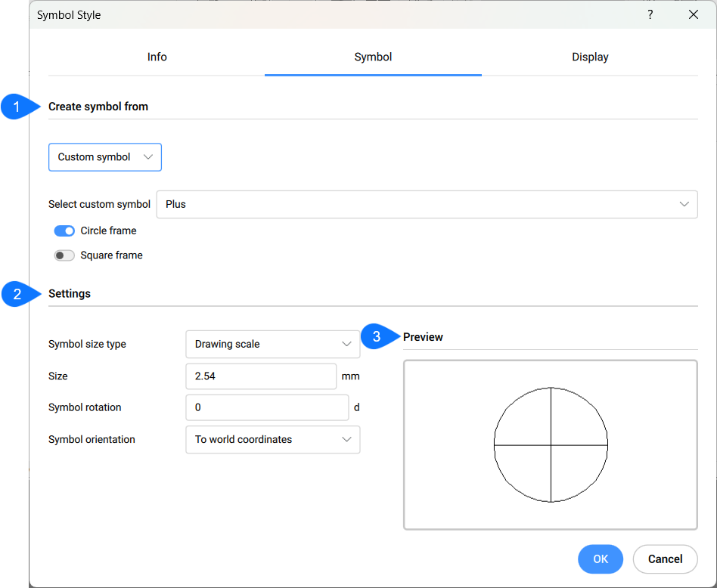Expand the Symbol orientation dropdown
717x588 pixels.
[272, 439]
